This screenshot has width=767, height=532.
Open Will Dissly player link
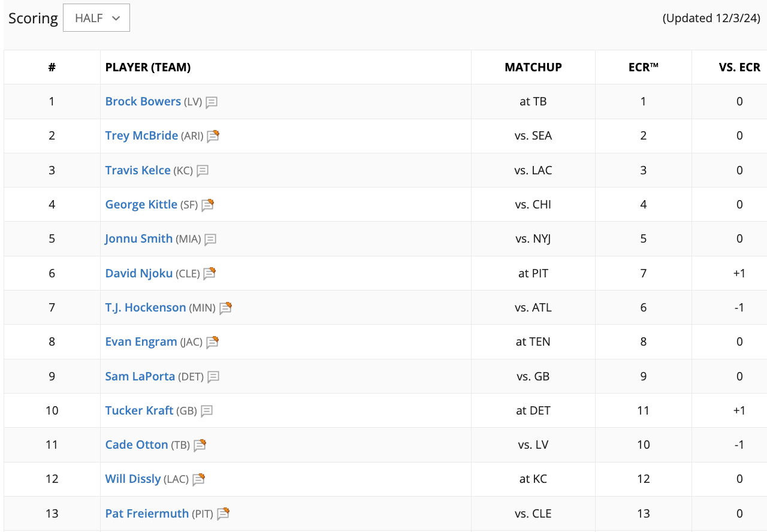(x=133, y=479)
